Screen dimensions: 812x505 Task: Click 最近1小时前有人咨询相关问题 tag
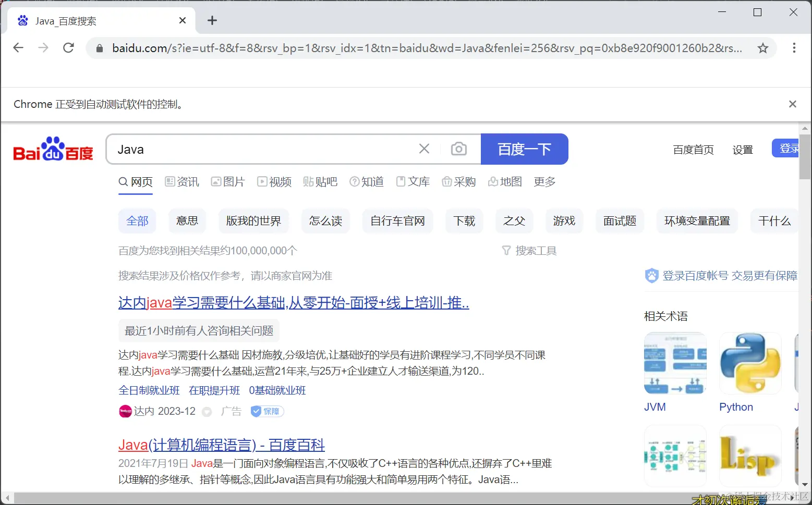click(199, 331)
